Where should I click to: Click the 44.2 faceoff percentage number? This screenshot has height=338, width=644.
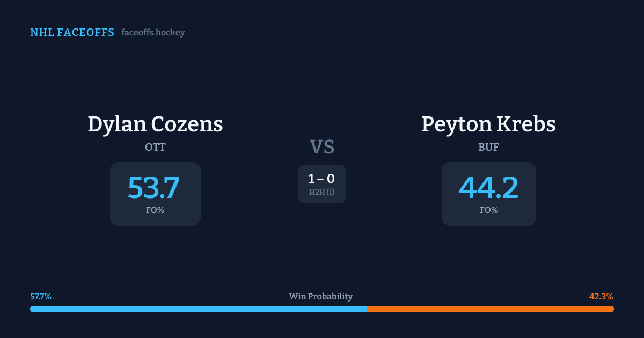(x=488, y=188)
